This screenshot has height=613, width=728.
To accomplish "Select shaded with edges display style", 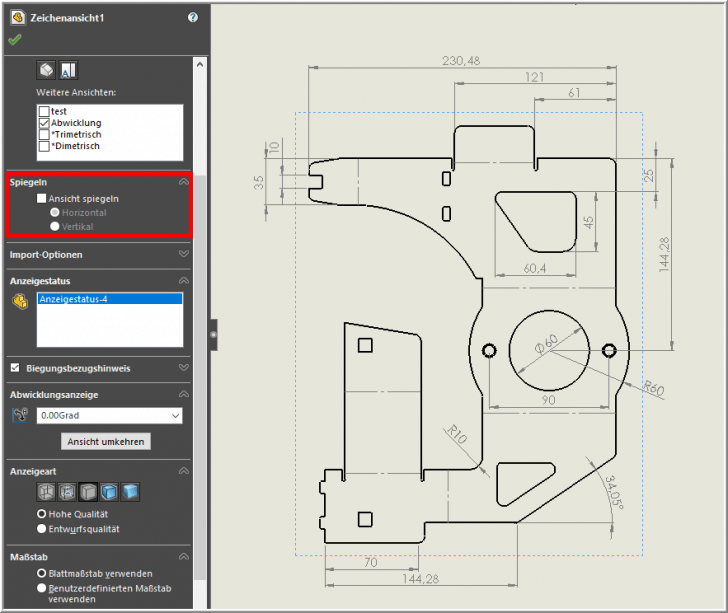I will pyautogui.click(x=109, y=492).
